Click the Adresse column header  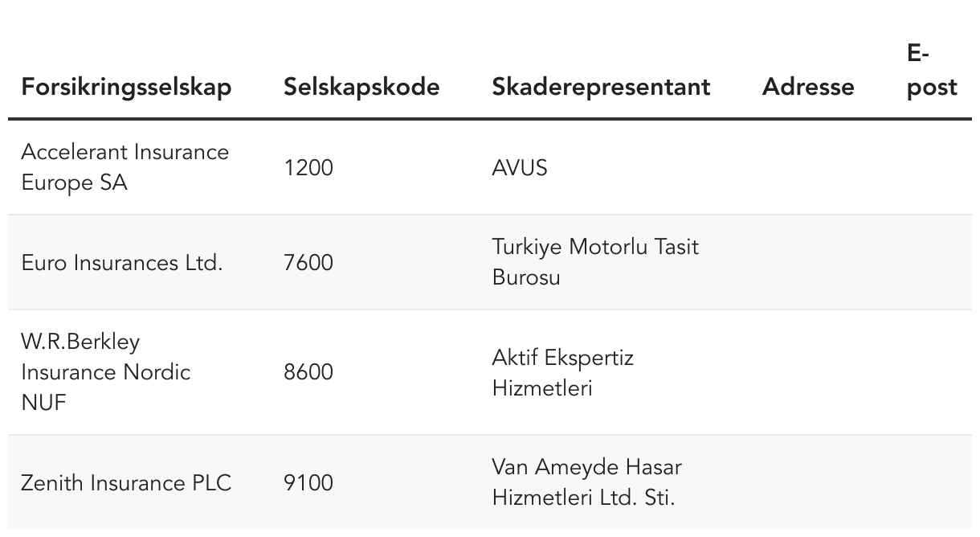pos(808,87)
